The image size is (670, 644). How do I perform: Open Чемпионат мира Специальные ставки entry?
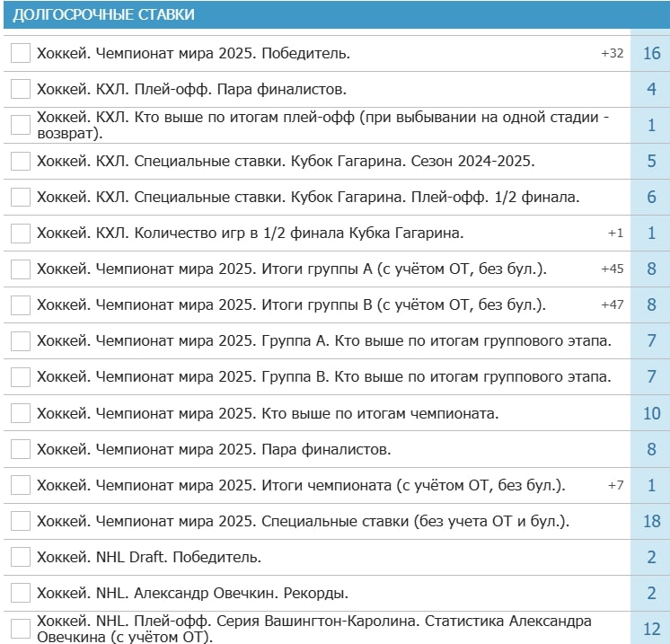tap(304, 521)
